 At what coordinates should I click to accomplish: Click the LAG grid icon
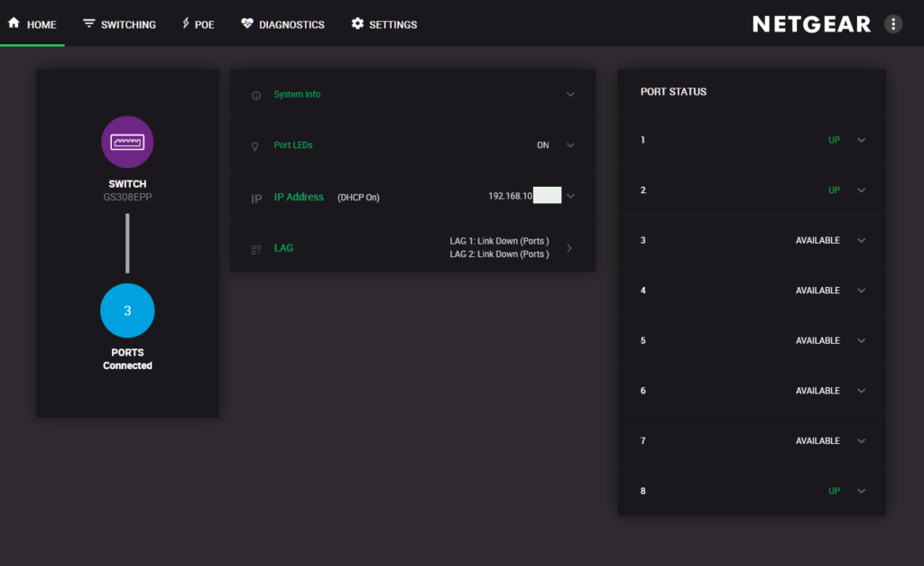pos(256,250)
